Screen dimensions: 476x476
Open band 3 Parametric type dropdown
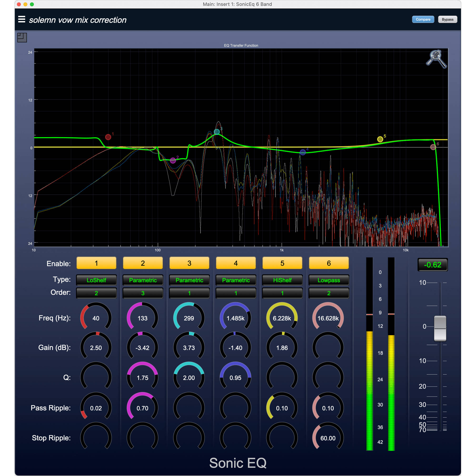[189, 280]
